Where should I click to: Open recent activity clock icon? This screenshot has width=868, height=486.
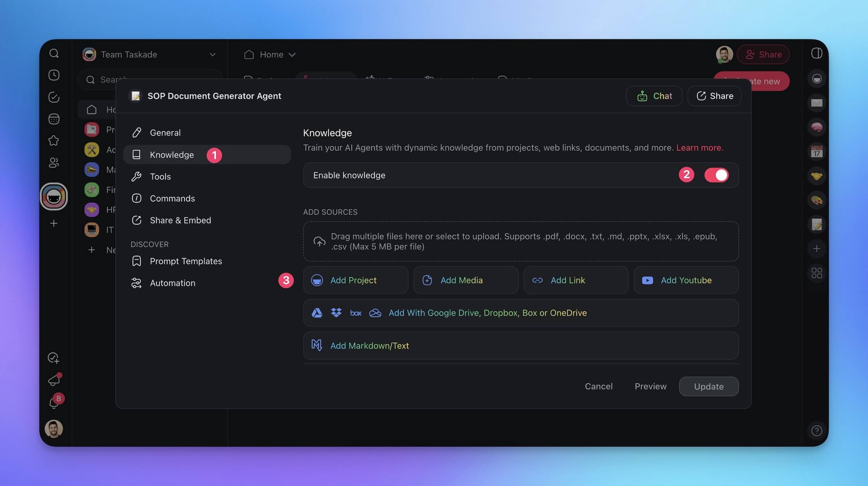pos(54,75)
